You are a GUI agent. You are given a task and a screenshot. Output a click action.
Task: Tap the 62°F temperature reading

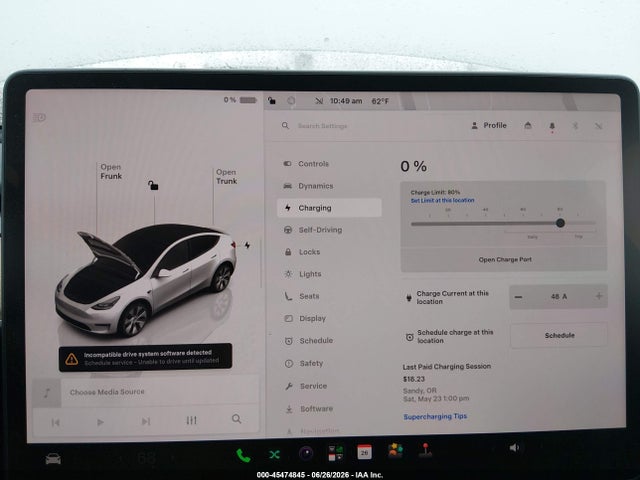tap(380, 101)
